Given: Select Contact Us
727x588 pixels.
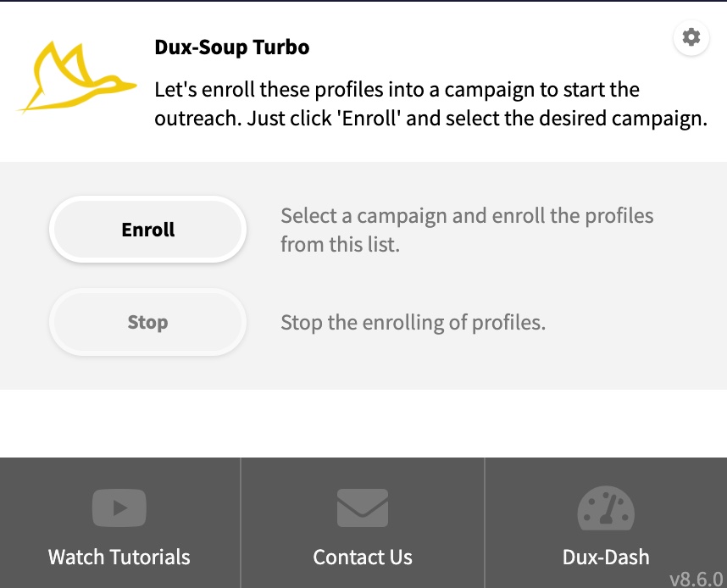Looking at the screenshot, I should (x=363, y=557).
